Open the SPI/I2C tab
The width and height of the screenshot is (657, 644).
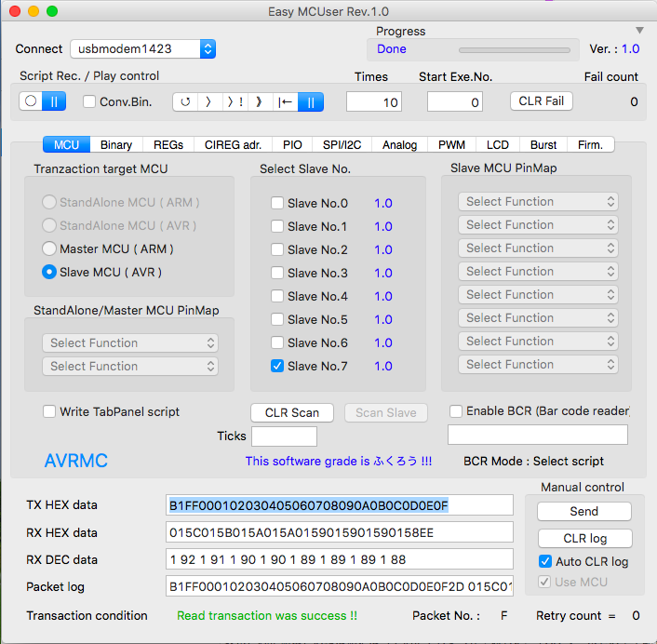[x=342, y=144]
